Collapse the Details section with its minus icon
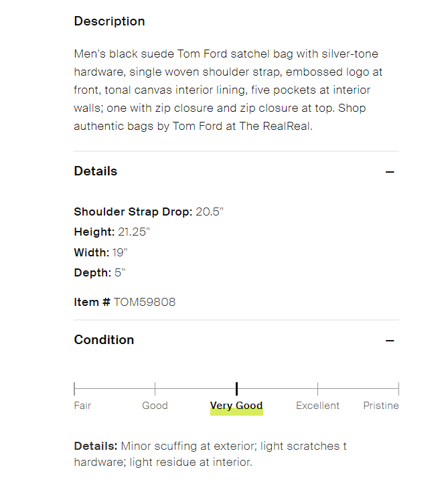This screenshot has width=448, height=494. [x=390, y=172]
